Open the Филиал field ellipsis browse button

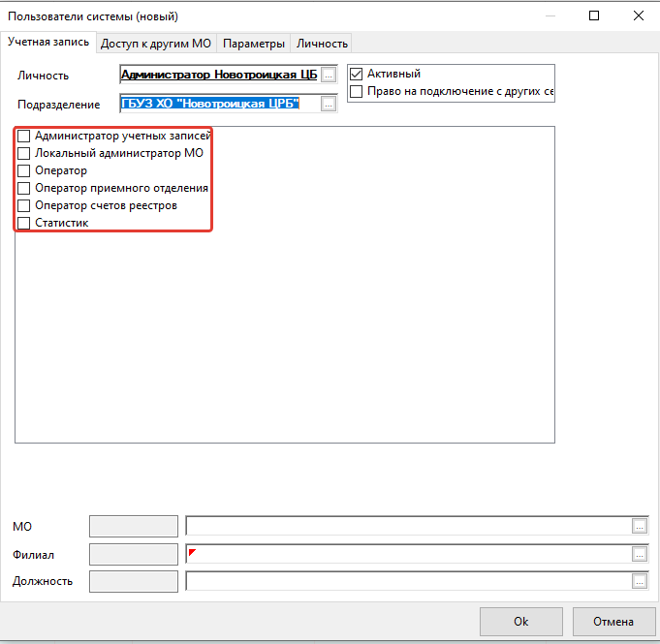640,554
